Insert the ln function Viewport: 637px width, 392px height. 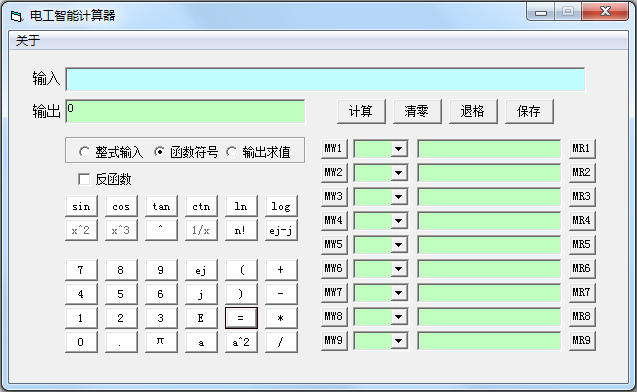click(x=241, y=206)
